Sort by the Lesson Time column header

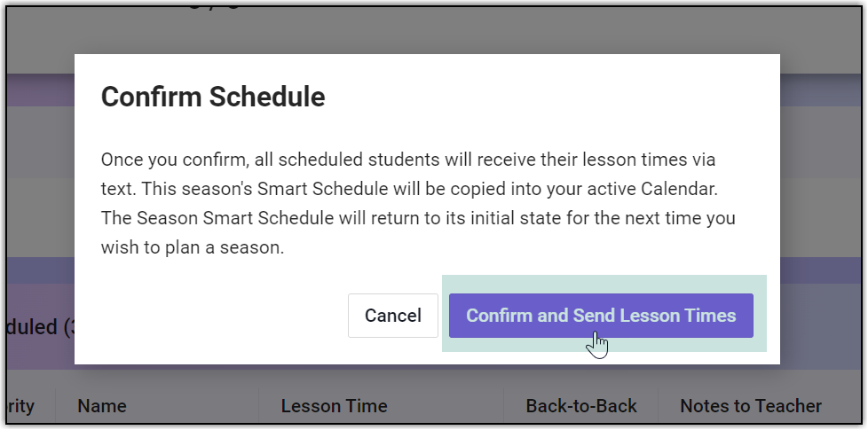coord(334,406)
